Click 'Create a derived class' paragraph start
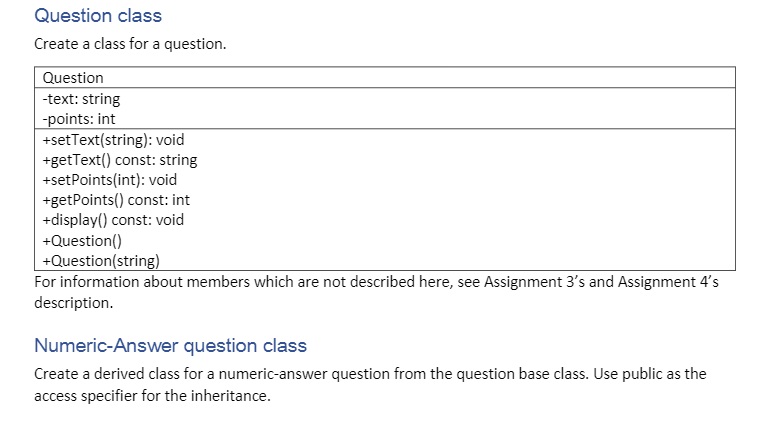 pyautogui.click(x=102, y=374)
